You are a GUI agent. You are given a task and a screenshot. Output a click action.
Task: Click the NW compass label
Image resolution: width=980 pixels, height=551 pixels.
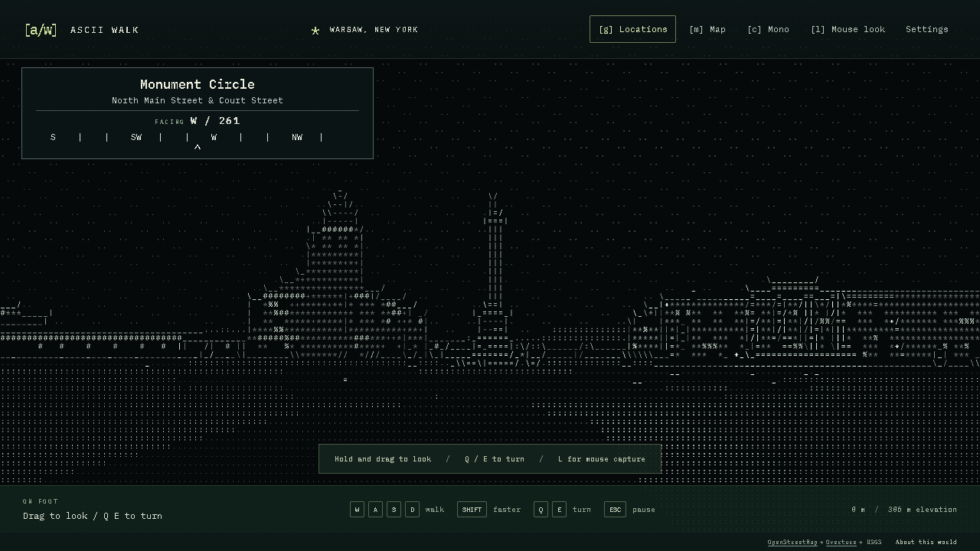297,138
